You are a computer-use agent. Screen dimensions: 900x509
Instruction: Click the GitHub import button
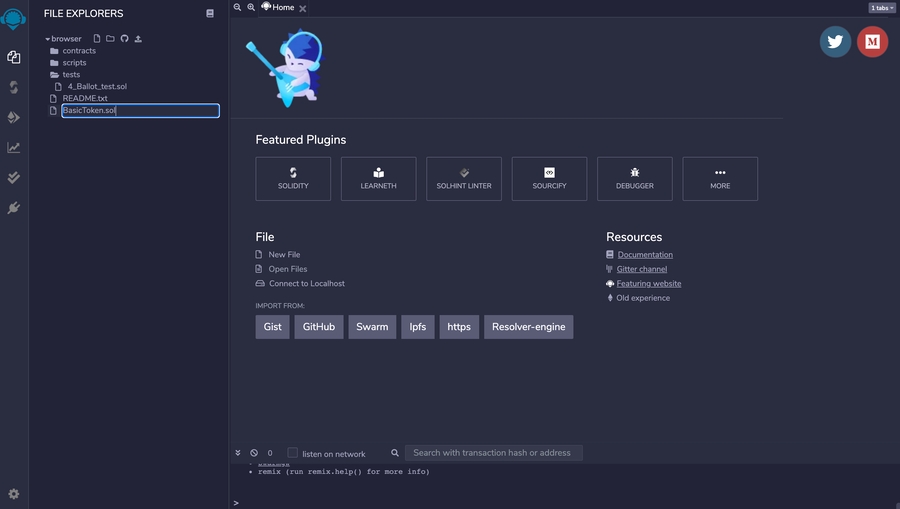click(x=319, y=327)
